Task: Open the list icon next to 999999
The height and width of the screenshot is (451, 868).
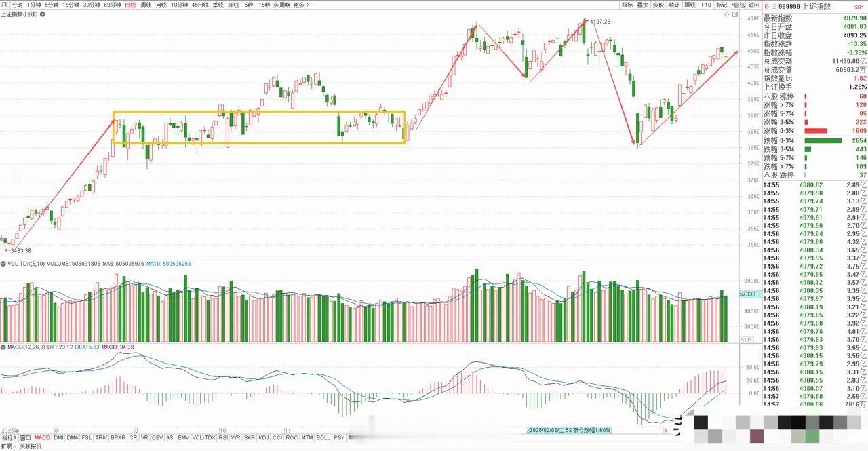Action: click(774, 7)
